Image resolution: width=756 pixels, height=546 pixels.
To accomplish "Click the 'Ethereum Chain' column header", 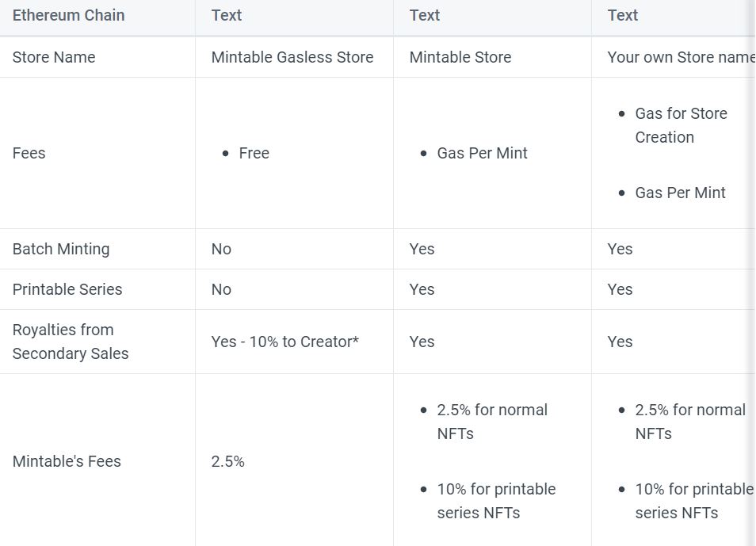I will 68,15.
